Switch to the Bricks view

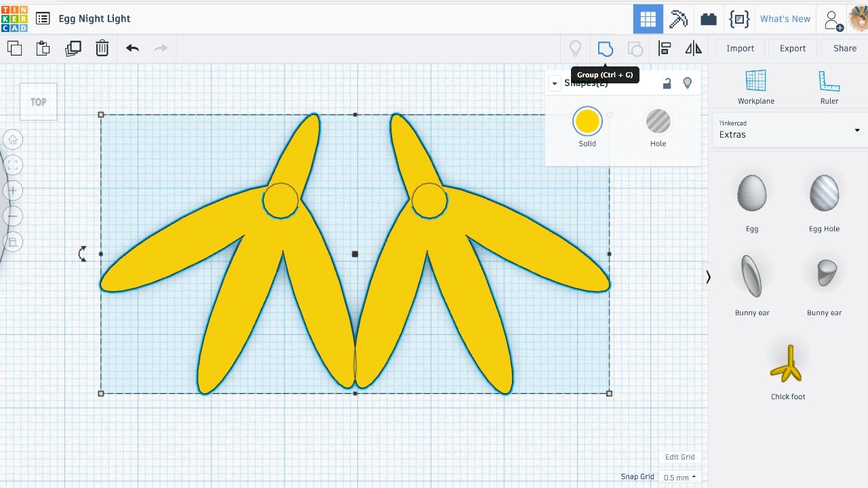click(709, 19)
